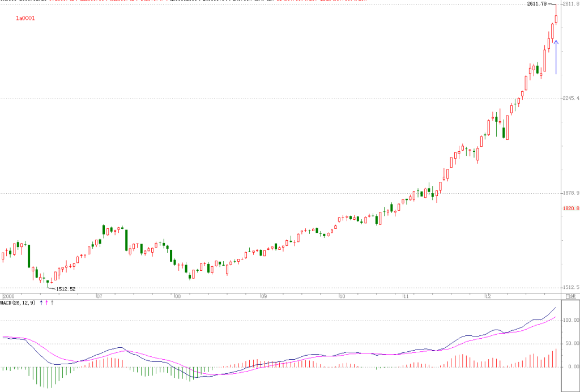Click the 2611.79 high price label
The height and width of the screenshot is (392, 580).
click(537, 4)
